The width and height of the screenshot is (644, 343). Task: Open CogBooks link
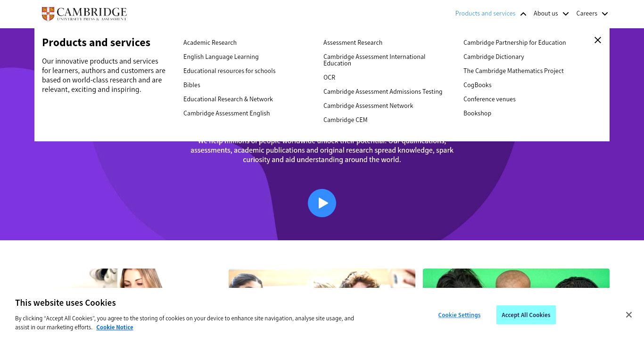click(x=477, y=85)
